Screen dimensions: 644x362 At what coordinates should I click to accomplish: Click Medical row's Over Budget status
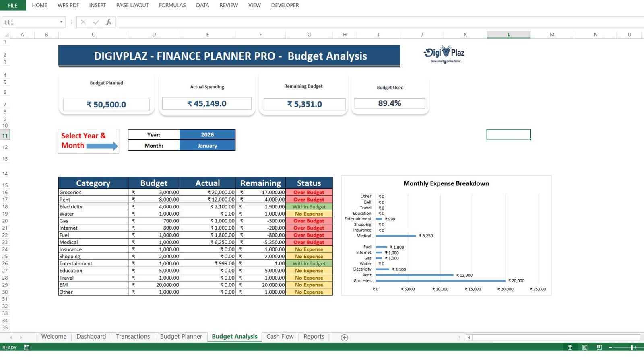(x=309, y=242)
